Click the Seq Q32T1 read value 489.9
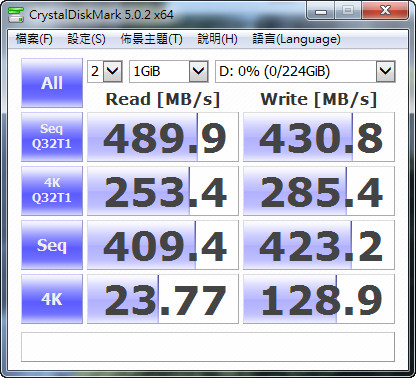Screen dimensions: 416x378 pos(163,137)
